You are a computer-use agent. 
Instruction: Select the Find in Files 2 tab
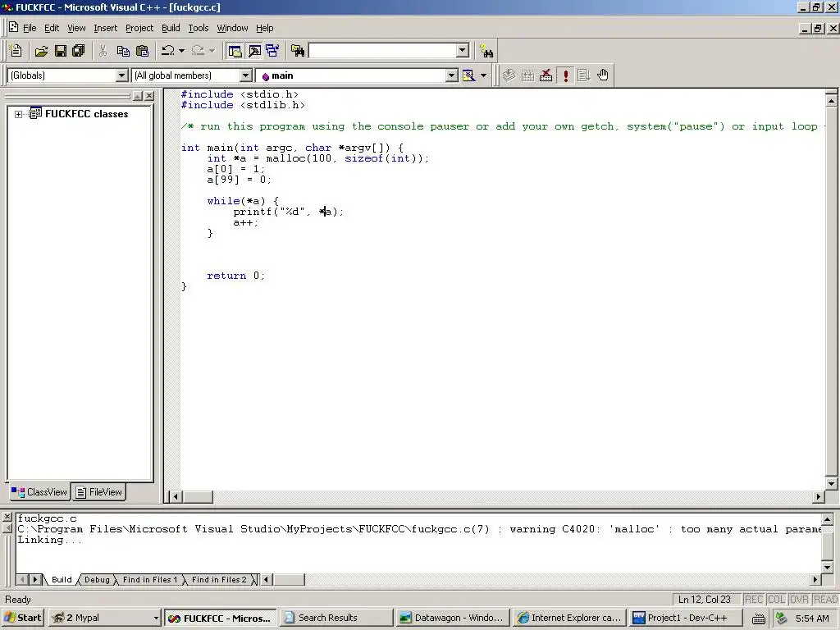pos(219,580)
